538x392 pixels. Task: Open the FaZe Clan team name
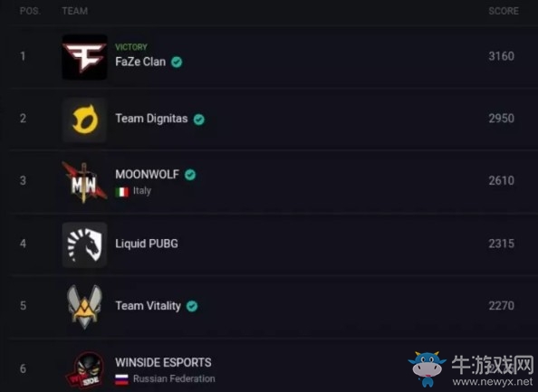pyautogui.click(x=140, y=62)
